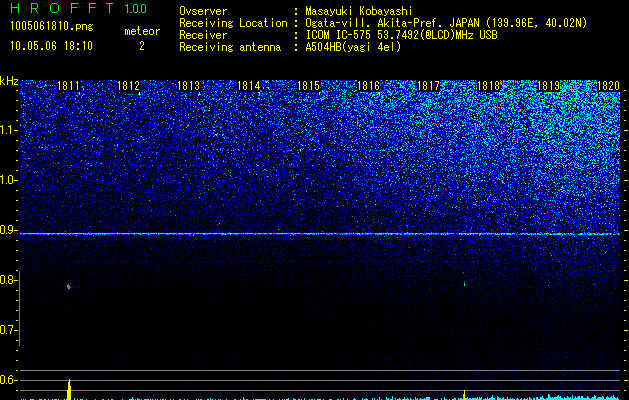Click the 1819 time marker

548,86
